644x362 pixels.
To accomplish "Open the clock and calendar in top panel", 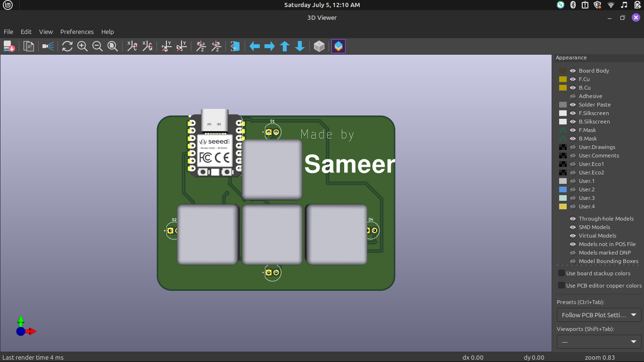I will 322,5.
